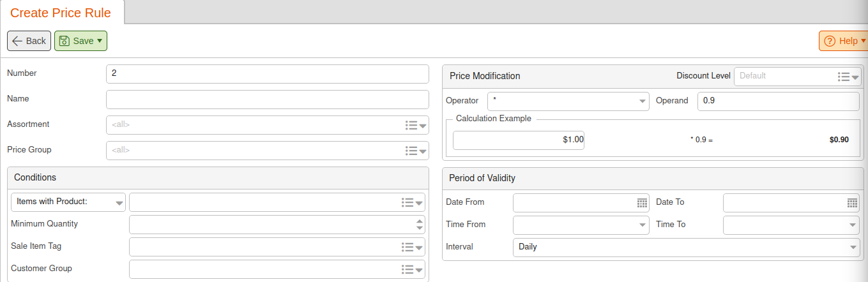
Task: Select the Create Price Rule tab
Action: 61,13
